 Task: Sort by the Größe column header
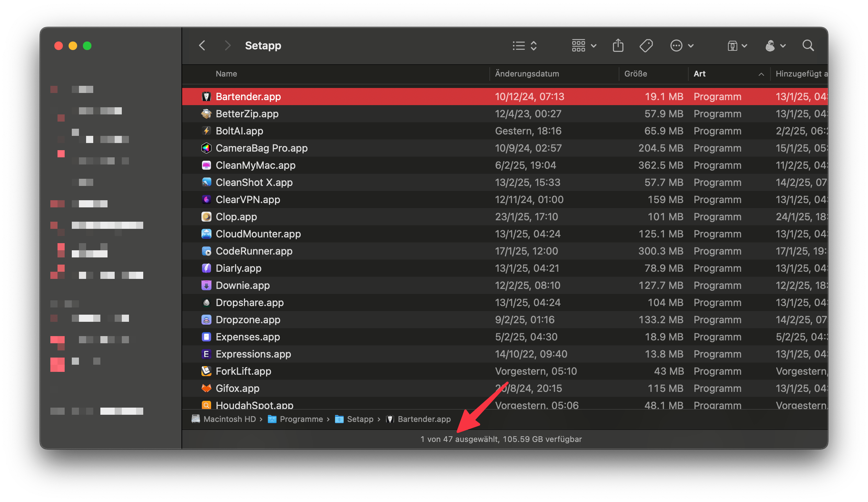point(635,74)
